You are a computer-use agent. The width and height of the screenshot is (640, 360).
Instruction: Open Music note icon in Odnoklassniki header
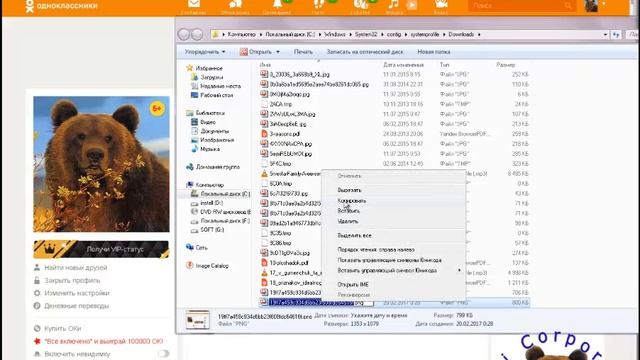coord(393,5)
